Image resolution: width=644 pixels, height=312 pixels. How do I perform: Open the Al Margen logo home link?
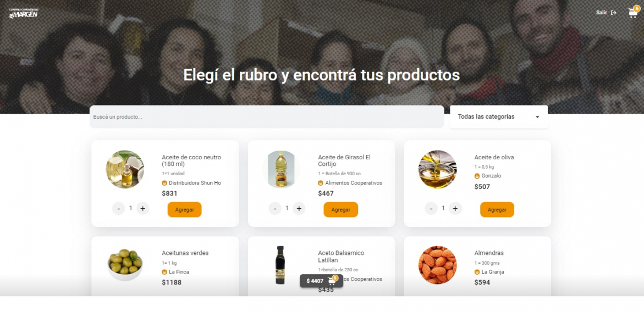pos(24,13)
